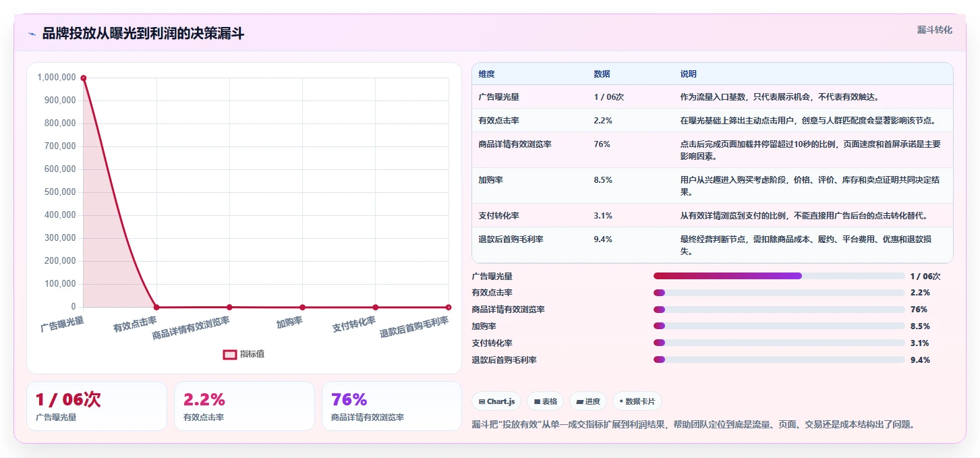Click the 商品详情有效浏览率 progress bar

pyautogui.click(x=779, y=310)
